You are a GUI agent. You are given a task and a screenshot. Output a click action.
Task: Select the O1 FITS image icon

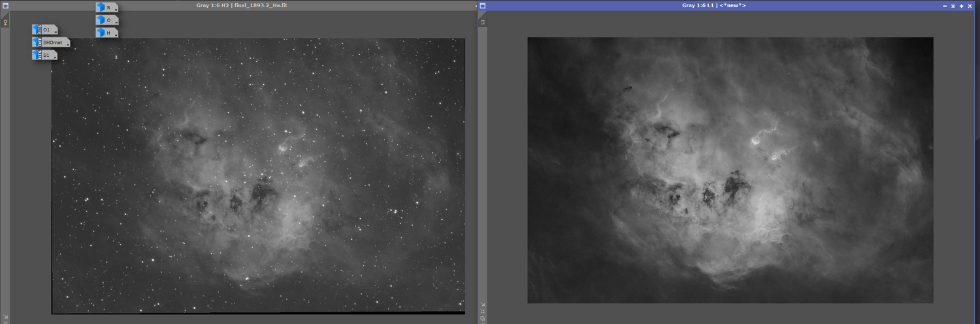tap(44, 29)
